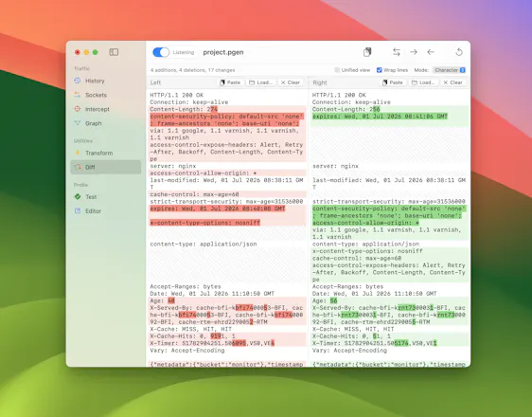Uncheck the Wrap lines checkbox
Screen dimensions: 532x417
380,70
